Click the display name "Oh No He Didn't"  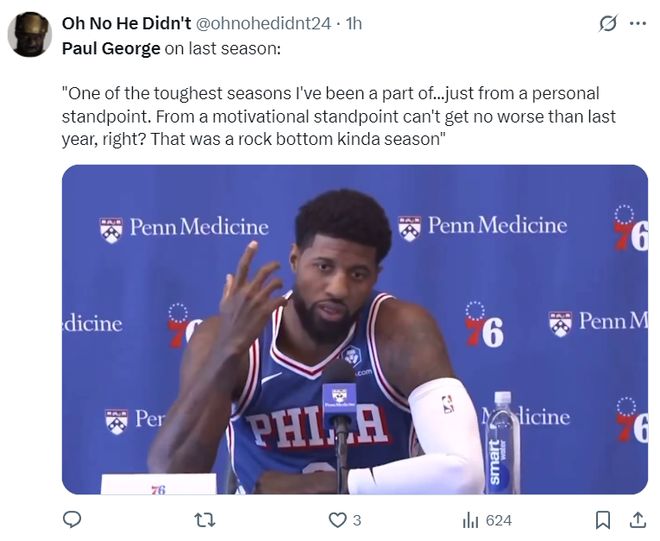pos(126,24)
